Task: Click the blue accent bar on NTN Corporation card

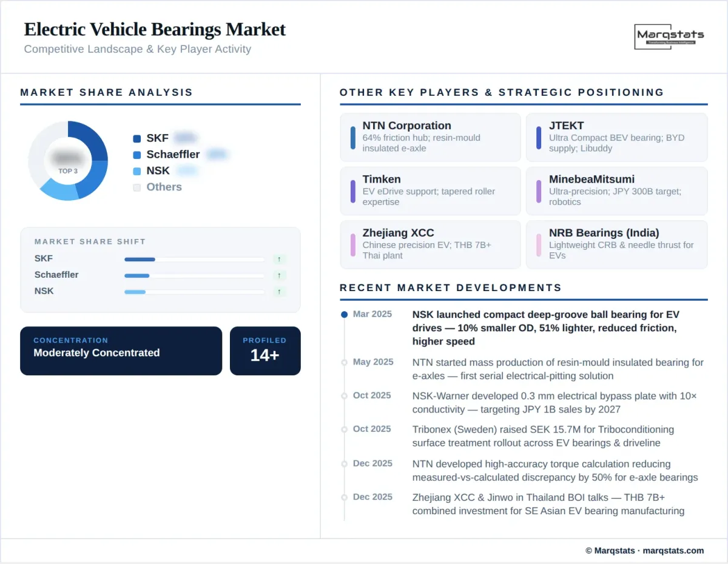Action: (x=352, y=137)
